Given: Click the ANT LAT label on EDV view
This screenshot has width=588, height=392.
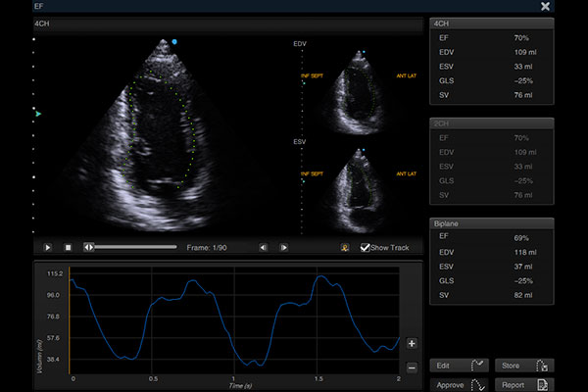Looking at the screenshot, I should click(x=406, y=75).
